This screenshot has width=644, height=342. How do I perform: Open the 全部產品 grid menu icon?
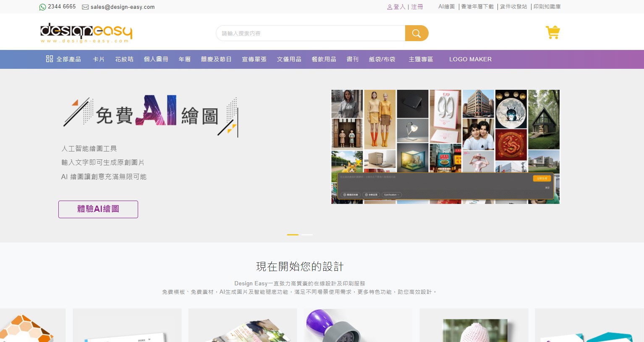point(50,59)
